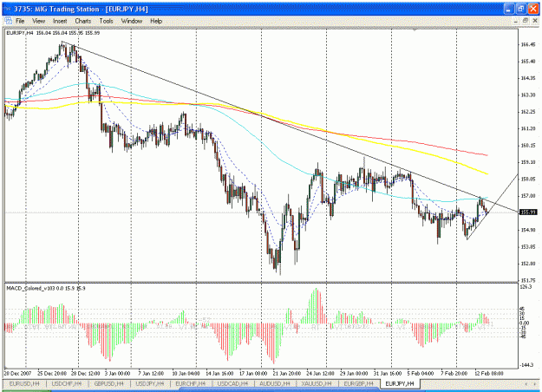The image size is (542, 392).
Task: Switch to the GBPUSD,H4 chart tab
Action: 109,383
